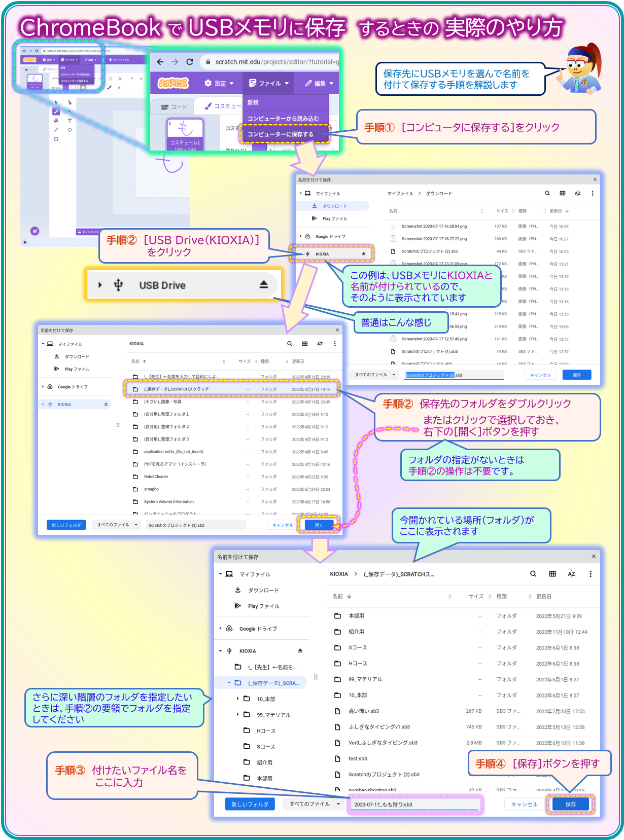
Task: Expand Google ドライブ in the 開く dialog sidebar
Action: point(43,386)
